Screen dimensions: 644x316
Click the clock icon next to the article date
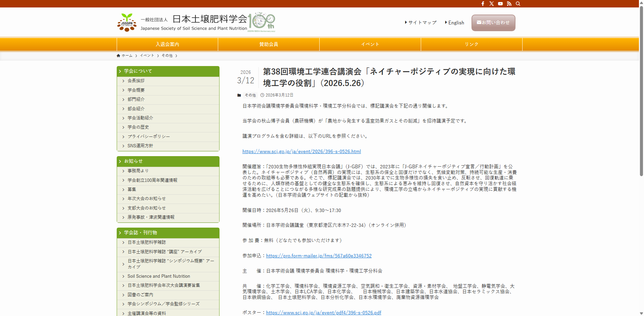tap(262, 95)
